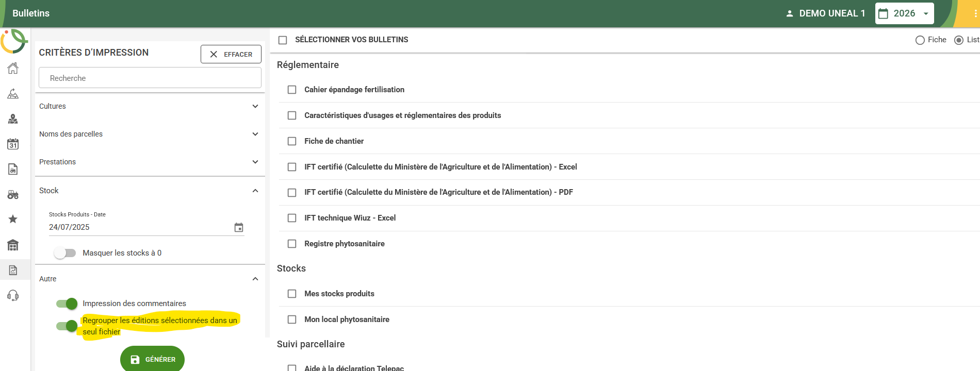Click the app logo in the sidebar
Image resolution: width=980 pixels, height=371 pixels.
[13, 41]
